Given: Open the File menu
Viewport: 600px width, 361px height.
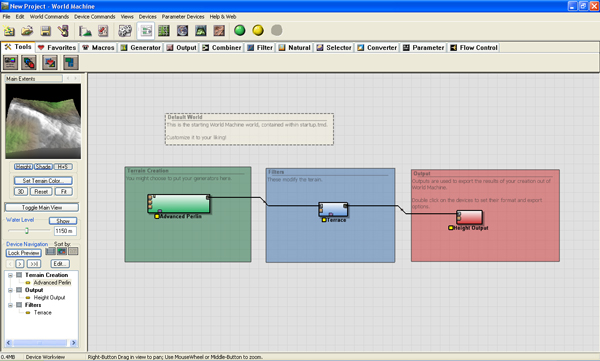Looking at the screenshot, I should (x=7, y=17).
